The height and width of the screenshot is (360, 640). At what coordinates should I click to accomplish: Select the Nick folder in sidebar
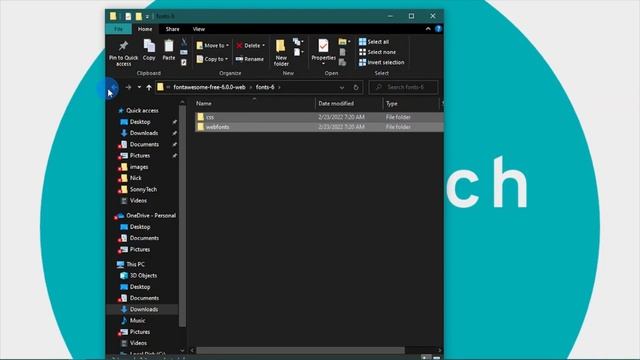click(x=136, y=178)
